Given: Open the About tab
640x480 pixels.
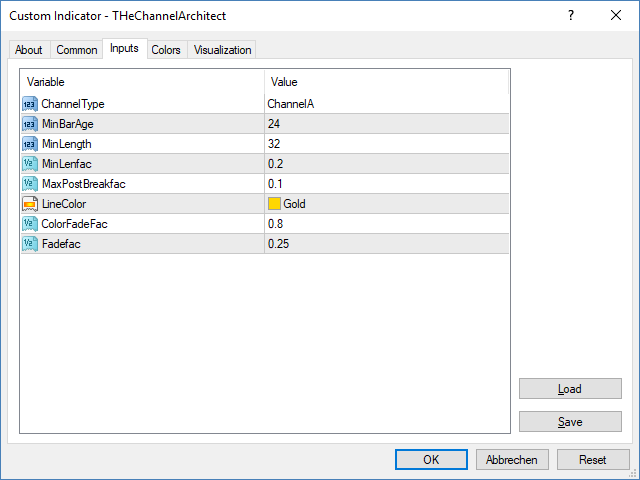Looking at the screenshot, I should pyautogui.click(x=29, y=50).
